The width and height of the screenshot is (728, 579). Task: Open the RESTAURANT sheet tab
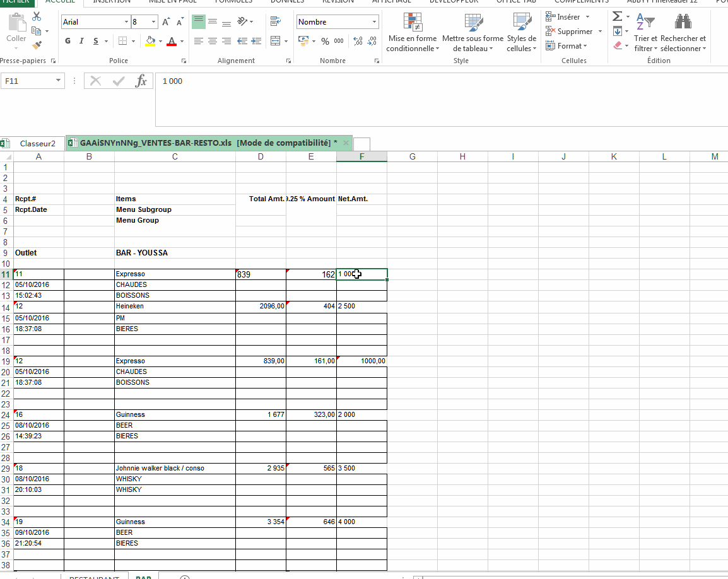pyautogui.click(x=94, y=577)
